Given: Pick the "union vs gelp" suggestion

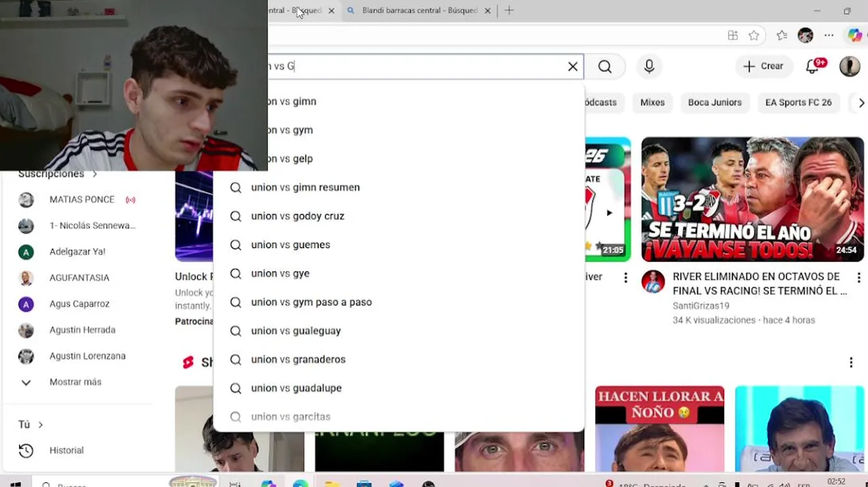Looking at the screenshot, I should coord(426,158).
